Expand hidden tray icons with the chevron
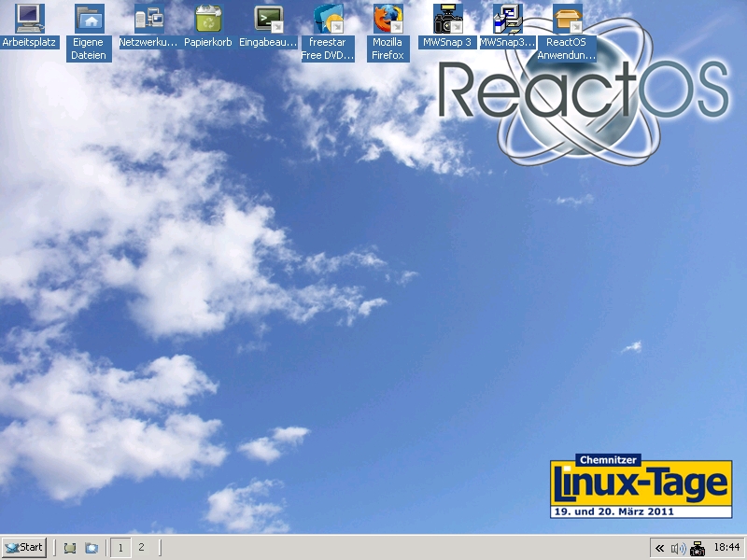The width and height of the screenshot is (747, 560). tap(659, 548)
